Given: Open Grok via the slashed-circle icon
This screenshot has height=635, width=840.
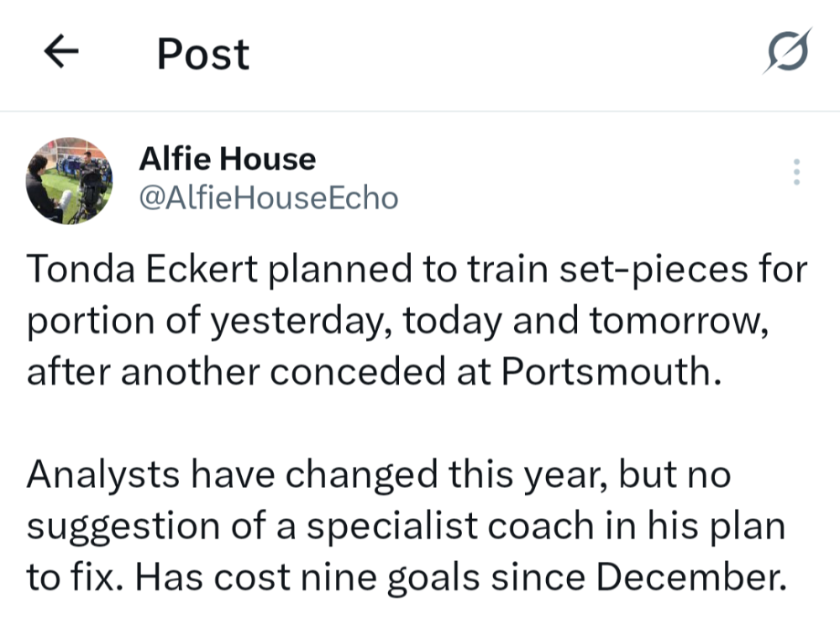Looking at the screenshot, I should pyautogui.click(x=788, y=52).
